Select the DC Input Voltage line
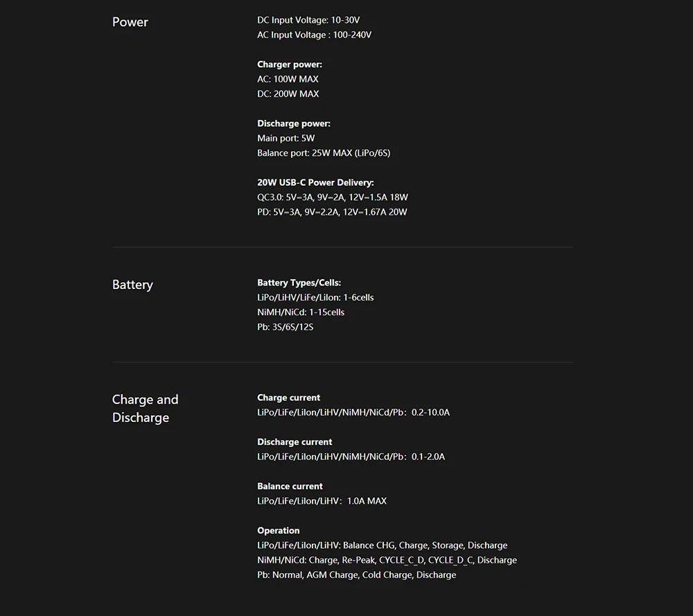The width and height of the screenshot is (693, 616). click(x=308, y=20)
